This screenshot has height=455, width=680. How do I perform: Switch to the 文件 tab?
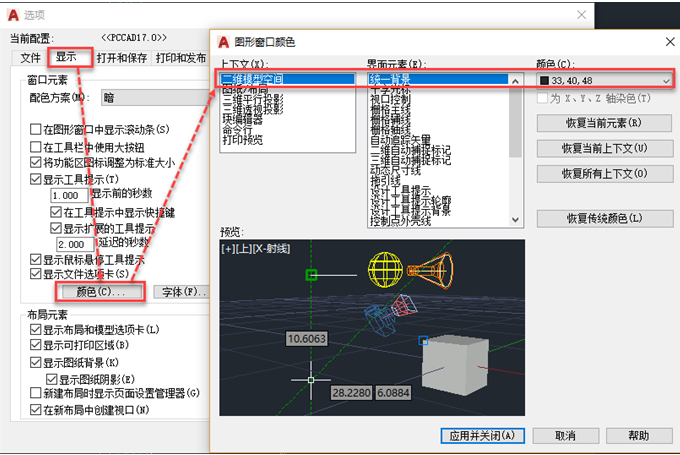point(30,58)
